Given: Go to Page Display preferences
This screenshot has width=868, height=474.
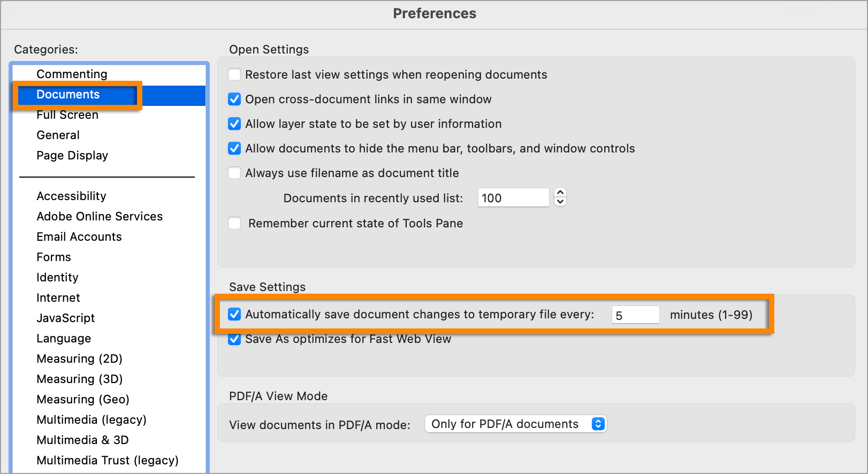Looking at the screenshot, I should [72, 155].
